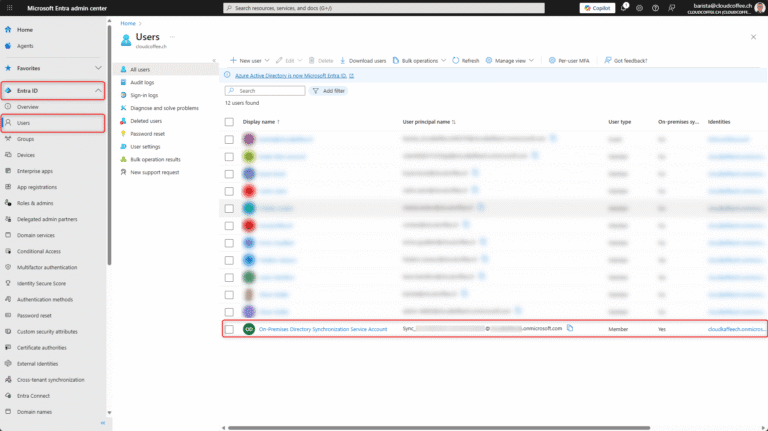Image resolution: width=768 pixels, height=431 pixels.
Task: Click Got feedback?
Action: [626, 61]
